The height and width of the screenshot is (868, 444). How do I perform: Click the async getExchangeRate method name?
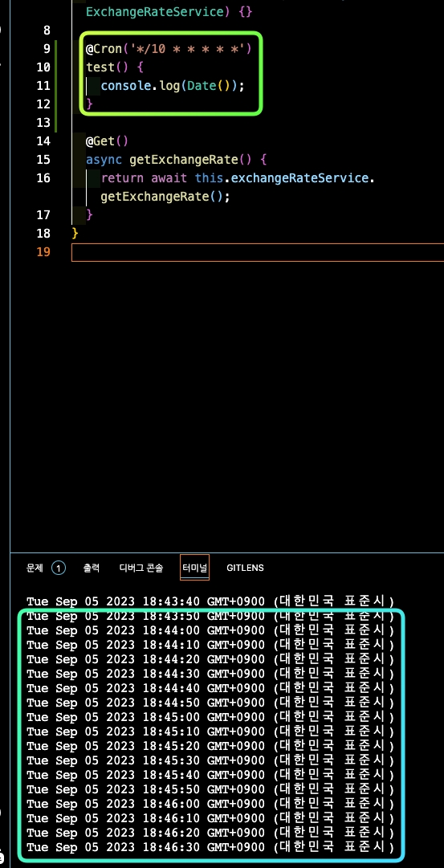(x=183, y=160)
